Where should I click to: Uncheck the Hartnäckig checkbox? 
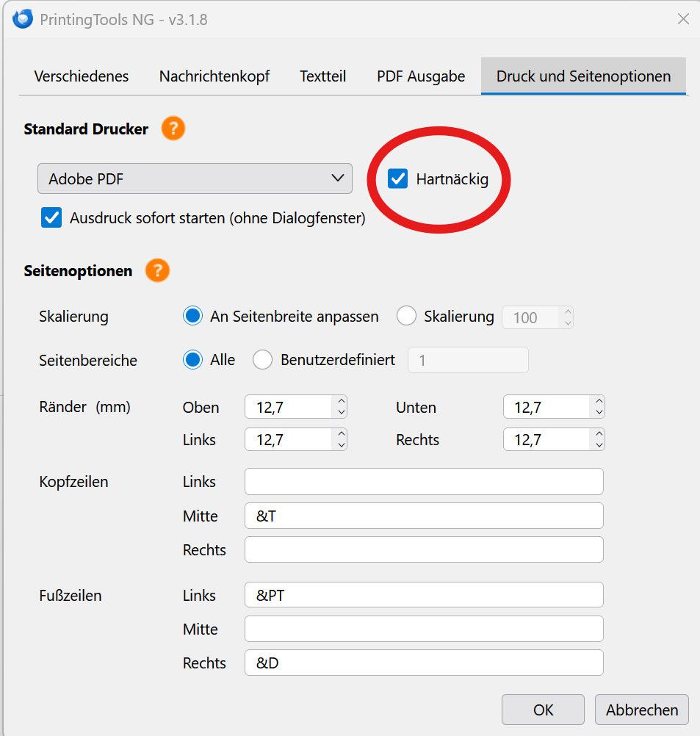click(397, 178)
